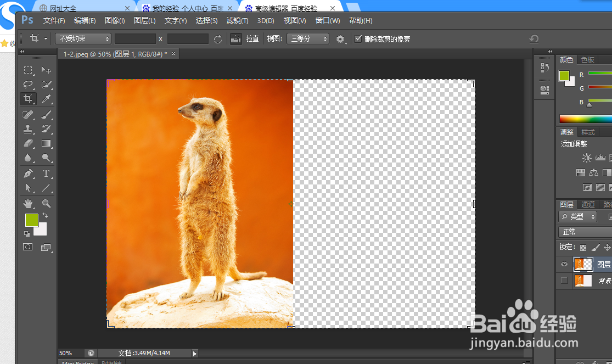Select the Move tool
612x364 pixels.
[x=46, y=70]
